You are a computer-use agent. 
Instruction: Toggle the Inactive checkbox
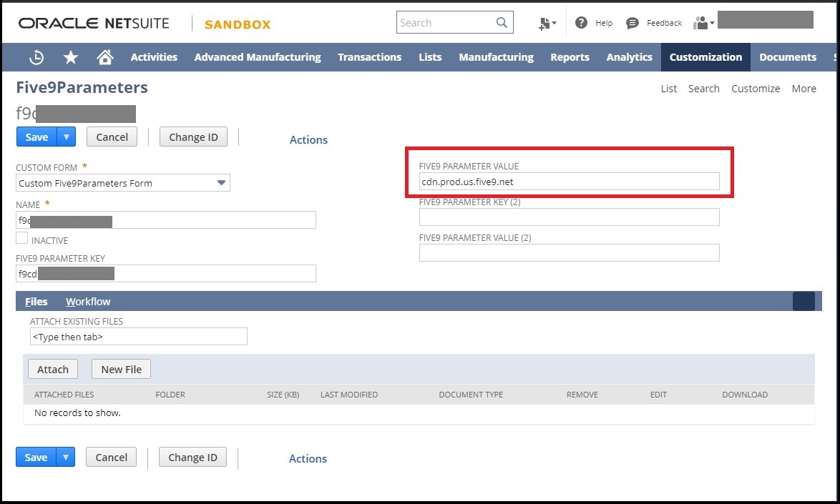(22, 237)
